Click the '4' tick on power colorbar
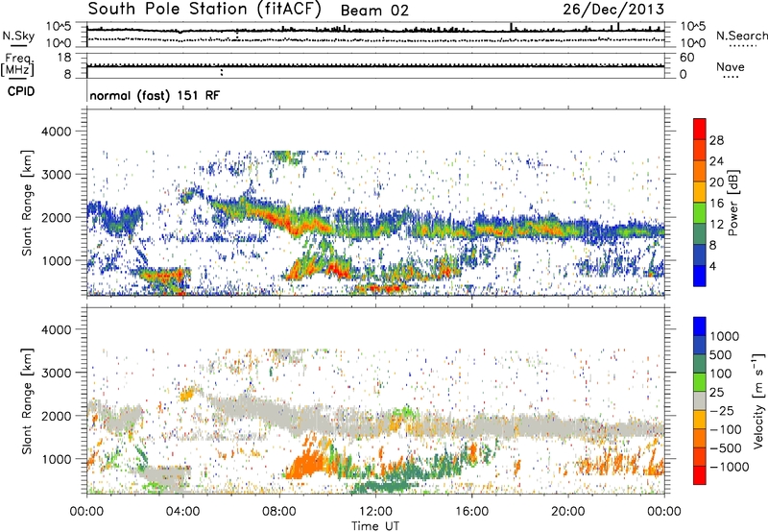The width and height of the screenshot is (768, 532). (712, 266)
